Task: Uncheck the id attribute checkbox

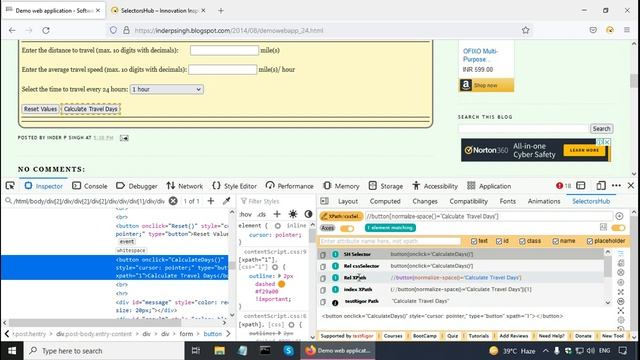Action: point(499,241)
